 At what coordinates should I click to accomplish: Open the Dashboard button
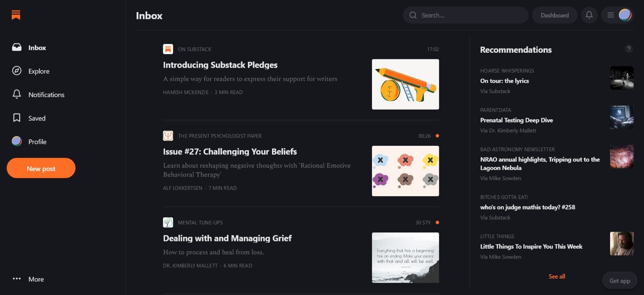pos(555,15)
